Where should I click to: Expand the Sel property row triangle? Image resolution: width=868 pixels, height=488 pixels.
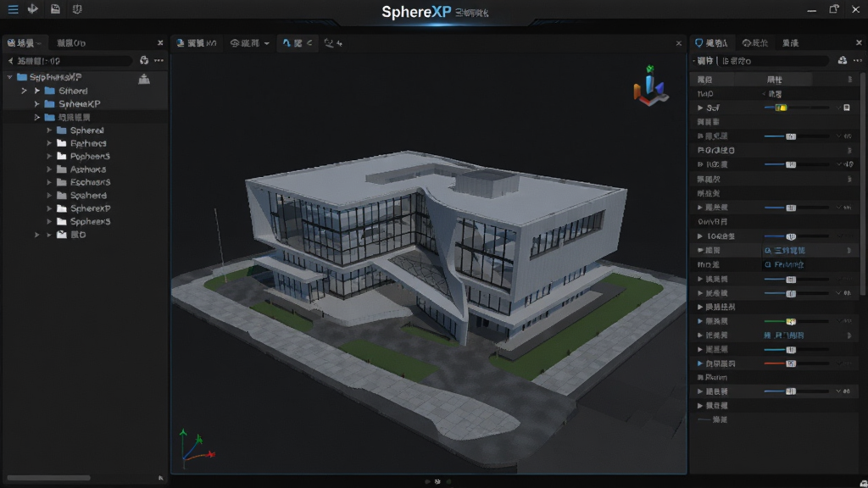pos(700,108)
